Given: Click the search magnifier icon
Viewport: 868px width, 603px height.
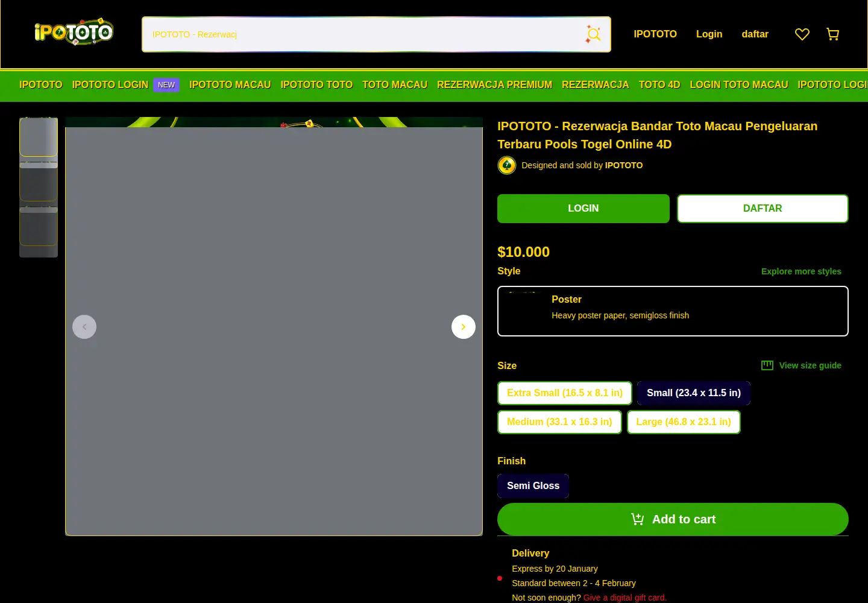Looking at the screenshot, I should click(593, 34).
